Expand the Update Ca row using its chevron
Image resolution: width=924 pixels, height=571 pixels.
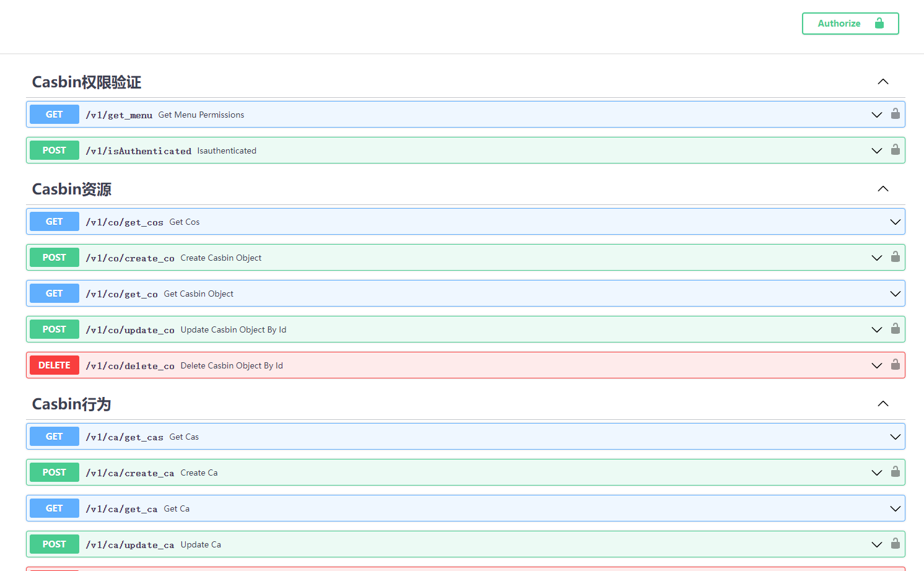tap(877, 544)
